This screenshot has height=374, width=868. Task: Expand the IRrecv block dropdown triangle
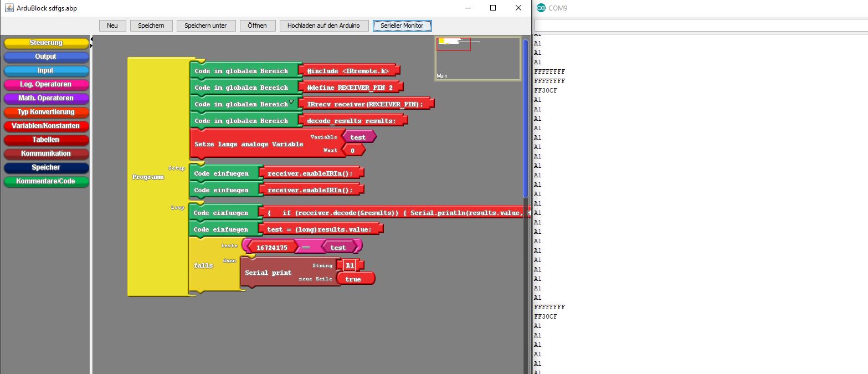coord(291,103)
